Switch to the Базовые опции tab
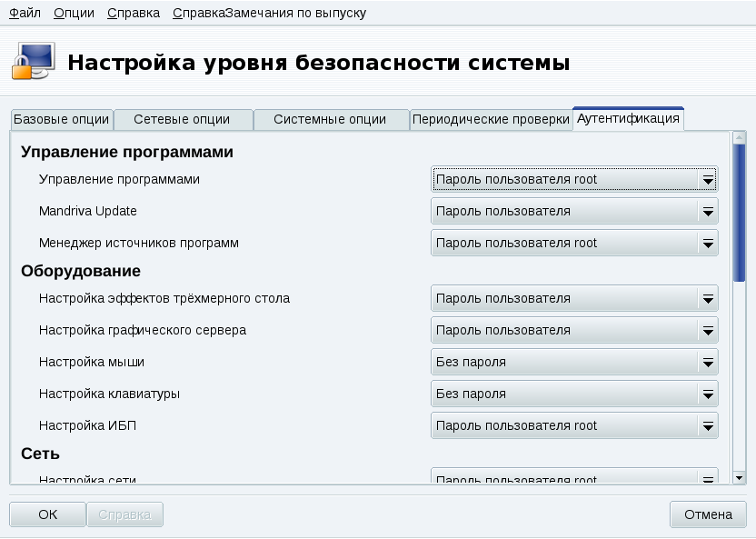This screenshot has width=756, height=539. click(60, 118)
